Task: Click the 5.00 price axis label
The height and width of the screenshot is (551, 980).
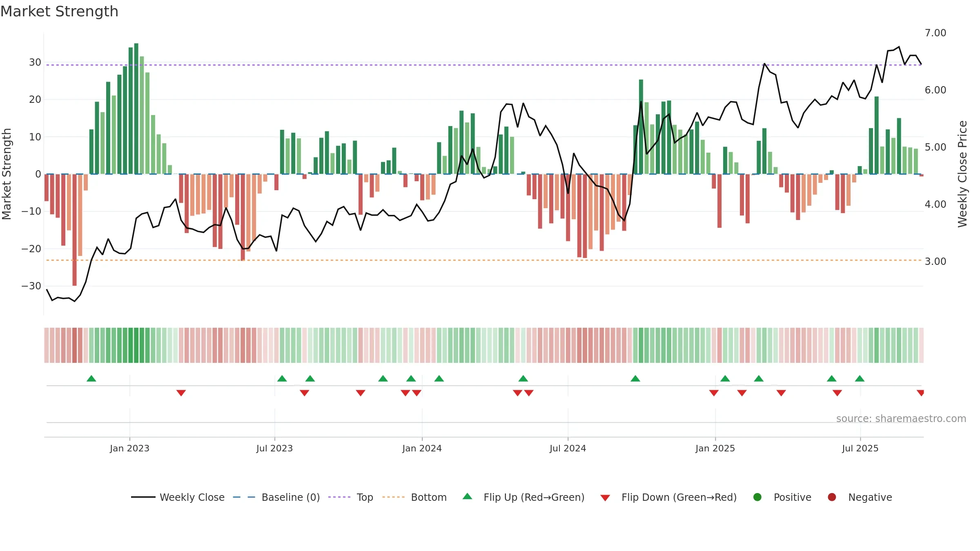Action: (x=935, y=147)
